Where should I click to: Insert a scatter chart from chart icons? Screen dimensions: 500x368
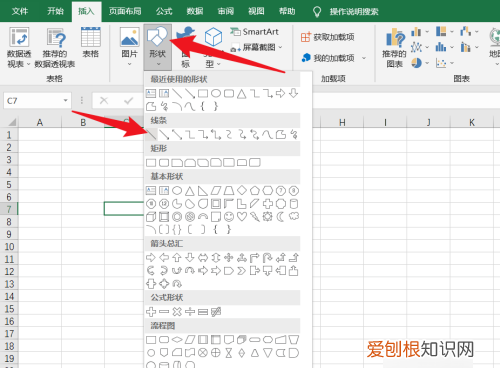pos(441,63)
